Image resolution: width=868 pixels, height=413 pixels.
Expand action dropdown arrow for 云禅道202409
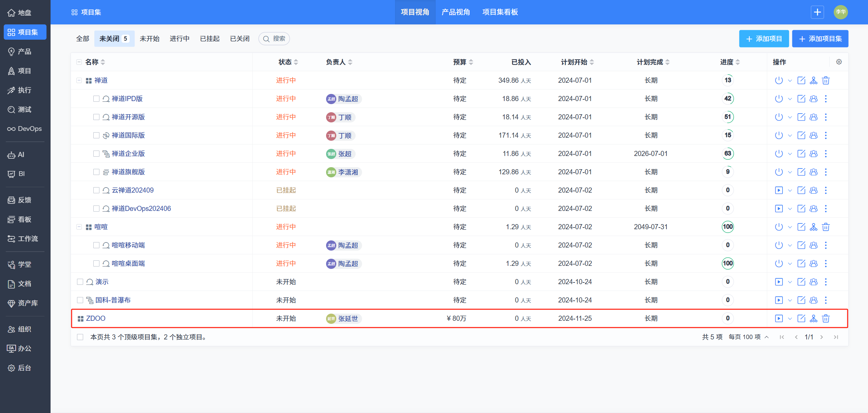click(x=790, y=191)
